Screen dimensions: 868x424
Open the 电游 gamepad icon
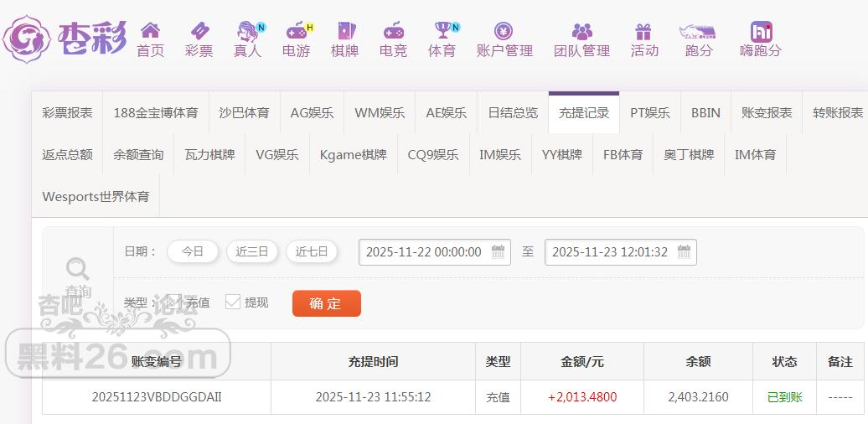tap(297, 32)
